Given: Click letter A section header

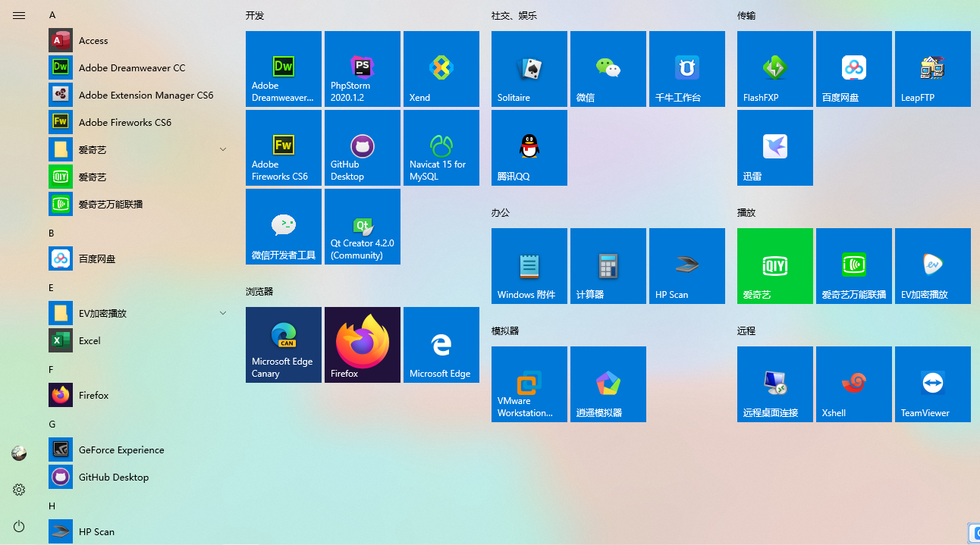Looking at the screenshot, I should [x=52, y=15].
